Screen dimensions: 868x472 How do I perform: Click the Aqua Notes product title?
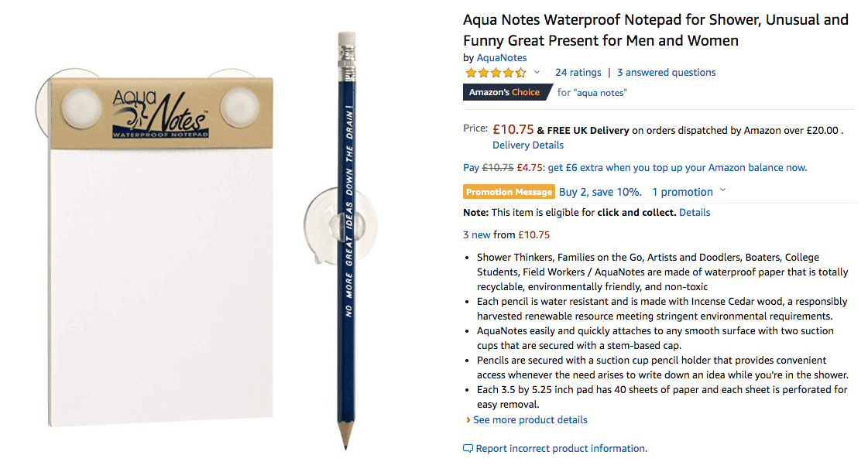point(655,30)
